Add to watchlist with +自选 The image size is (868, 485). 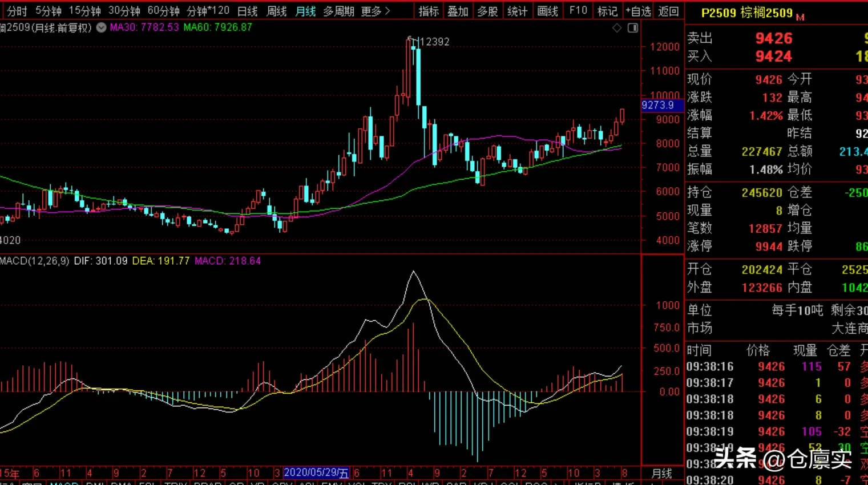638,11
